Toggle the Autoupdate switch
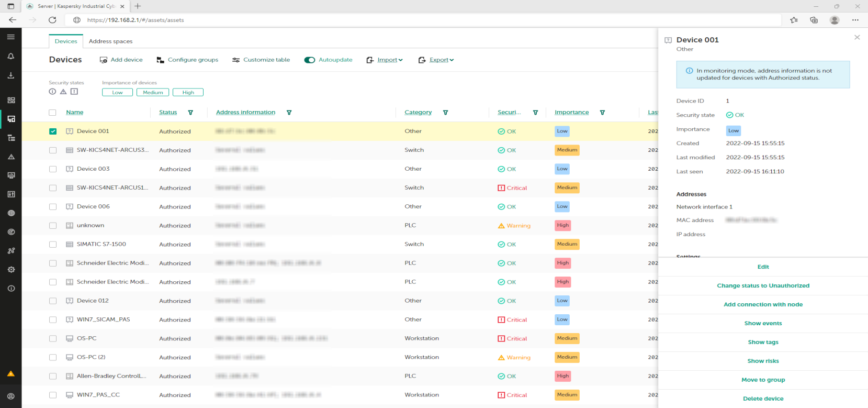 (x=310, y=60)
